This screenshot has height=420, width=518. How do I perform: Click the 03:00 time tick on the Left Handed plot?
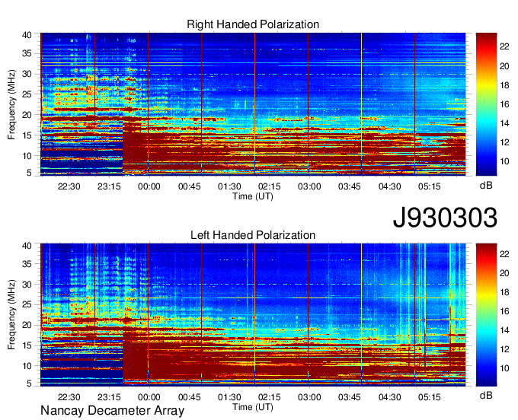(309, 397)
